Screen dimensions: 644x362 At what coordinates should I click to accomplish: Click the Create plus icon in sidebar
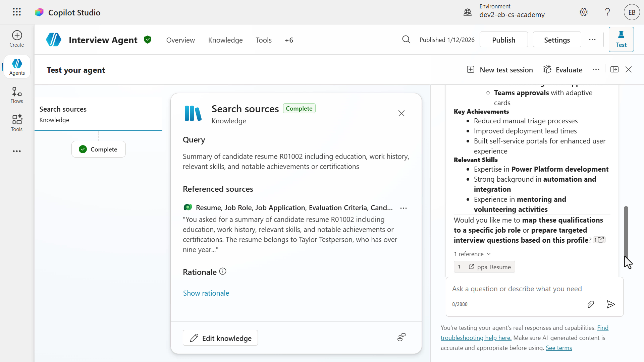coord(17,35)
